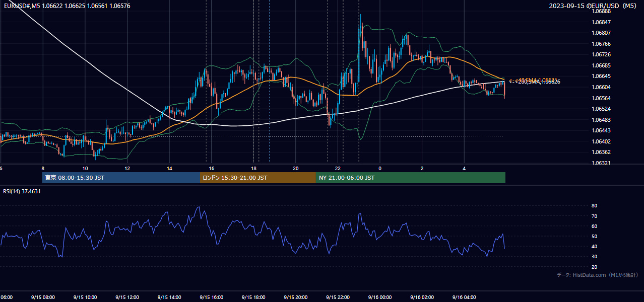The width and height of the screenshot is (644, 302).
Task: Click price level 1.06402 on the price axis
Action: [x=602, y=141]
